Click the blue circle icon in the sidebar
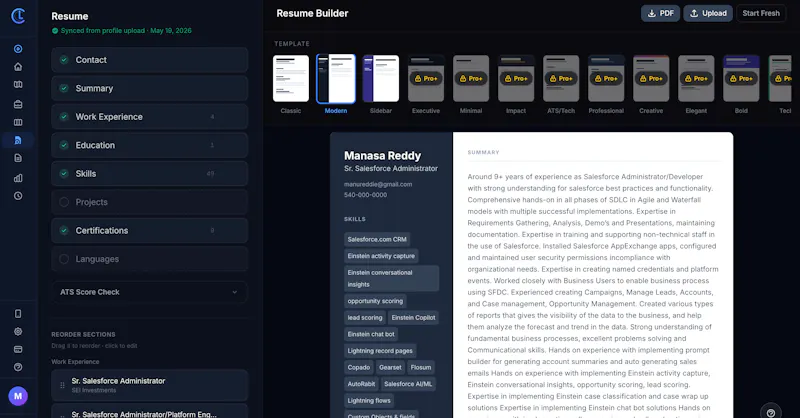Screen dimensions: 800x418 [18, 49]
